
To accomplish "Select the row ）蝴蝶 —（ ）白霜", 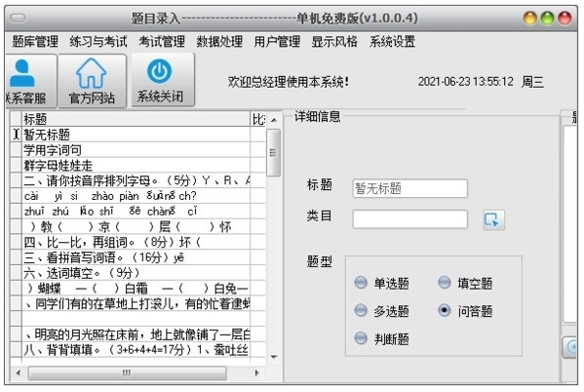I will coord(136,288).
